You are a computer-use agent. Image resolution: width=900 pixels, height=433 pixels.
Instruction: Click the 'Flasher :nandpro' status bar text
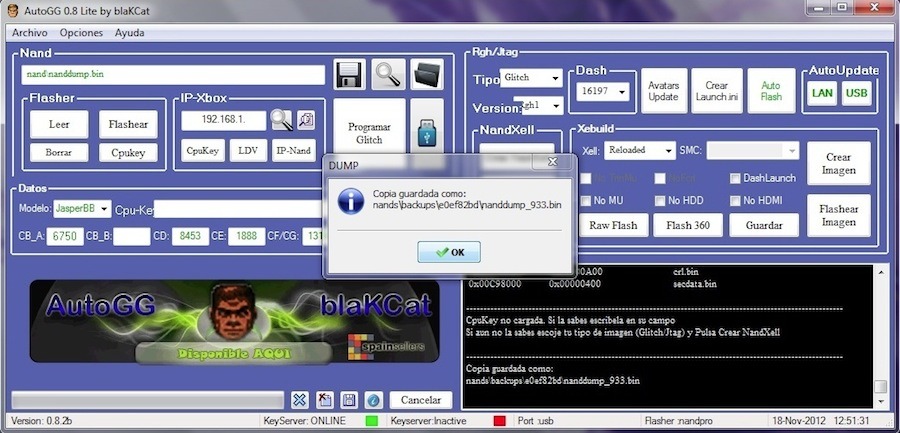(680, 421)
